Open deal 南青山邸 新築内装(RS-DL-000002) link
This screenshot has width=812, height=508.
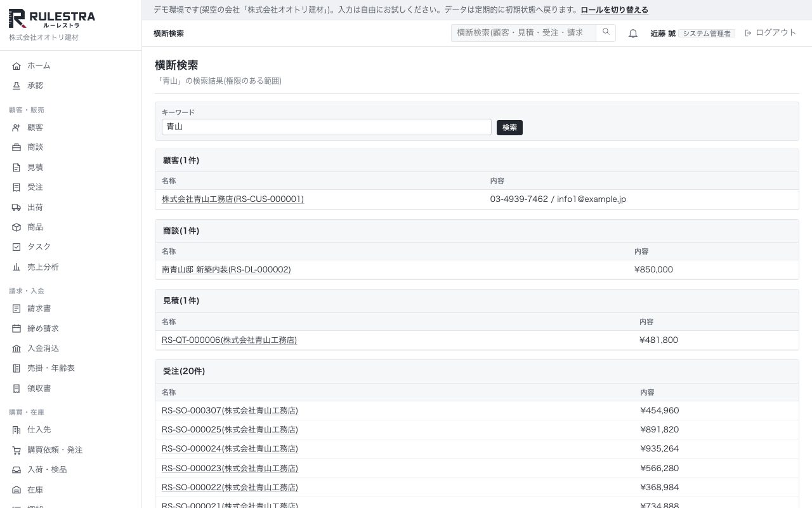pyautogui.click(x=226, y=270)
